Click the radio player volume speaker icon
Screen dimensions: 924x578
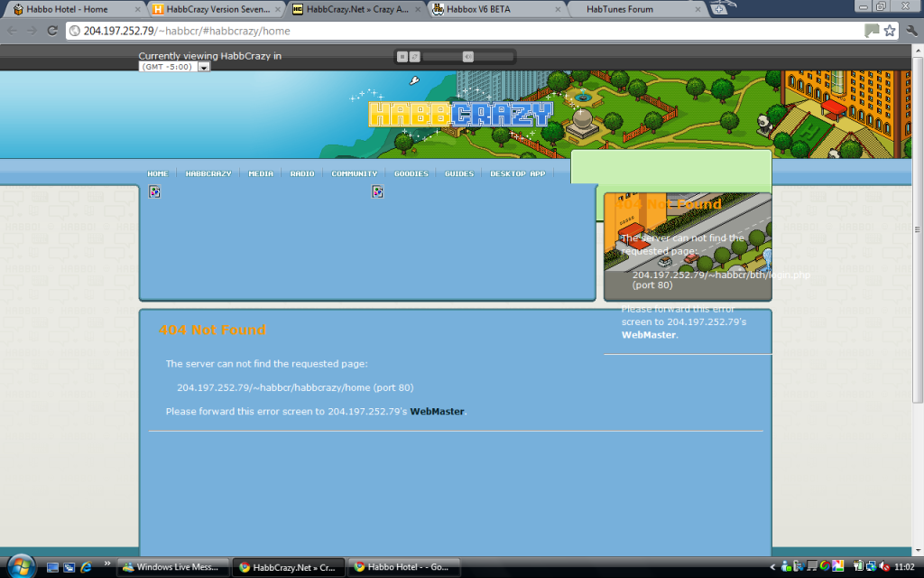tap(467, 56)
